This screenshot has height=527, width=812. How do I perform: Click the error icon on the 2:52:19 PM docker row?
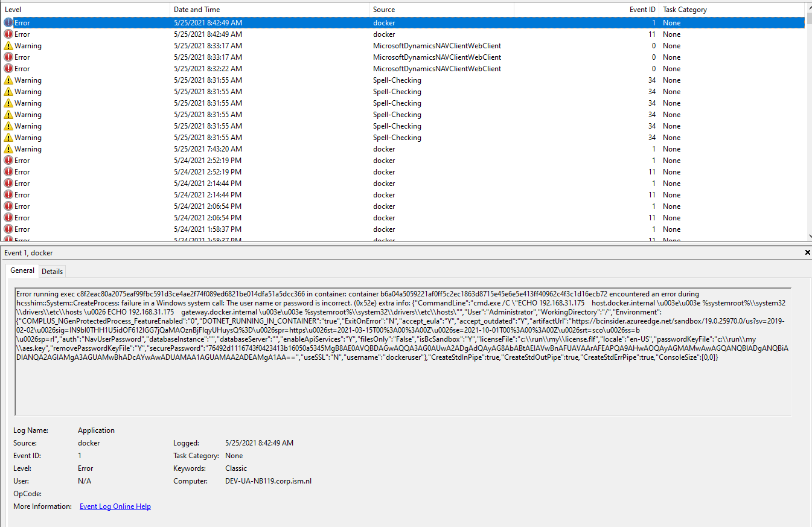click(8, 160)
